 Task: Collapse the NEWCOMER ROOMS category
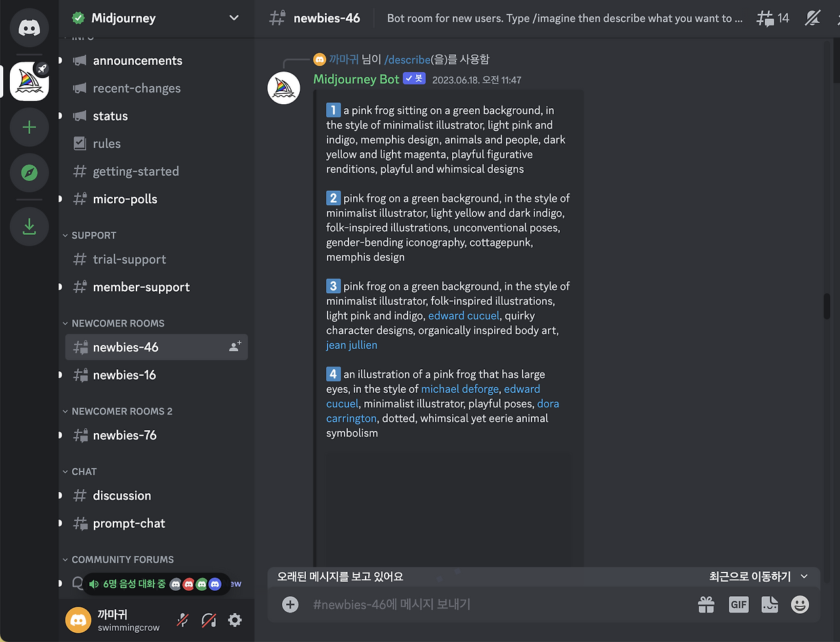pos(113,323)
